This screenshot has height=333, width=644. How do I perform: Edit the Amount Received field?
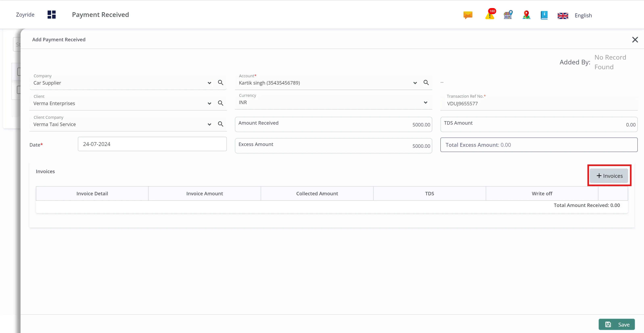(x=333, y=124)
